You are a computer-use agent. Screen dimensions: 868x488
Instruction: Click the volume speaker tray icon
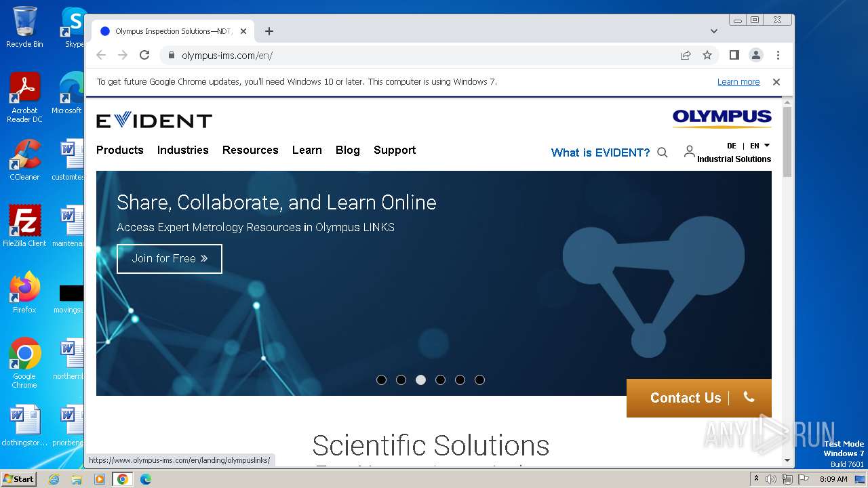[x=771, y=479]
